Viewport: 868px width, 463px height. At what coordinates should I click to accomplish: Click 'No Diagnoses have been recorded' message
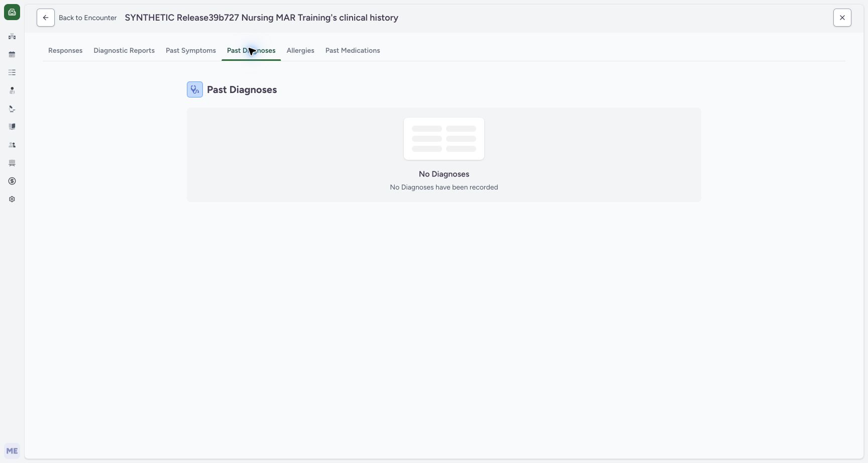[444, 187]
